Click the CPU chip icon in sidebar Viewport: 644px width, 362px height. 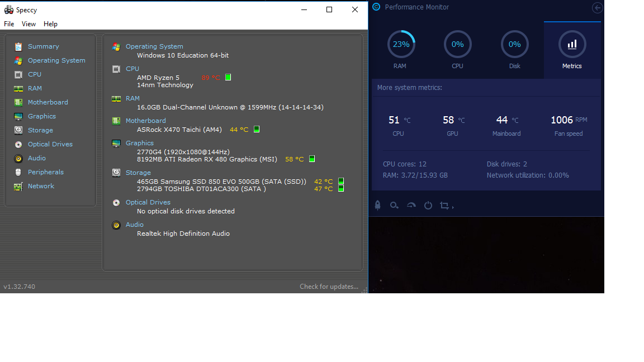pyautogui.click(x=18, y=75)
